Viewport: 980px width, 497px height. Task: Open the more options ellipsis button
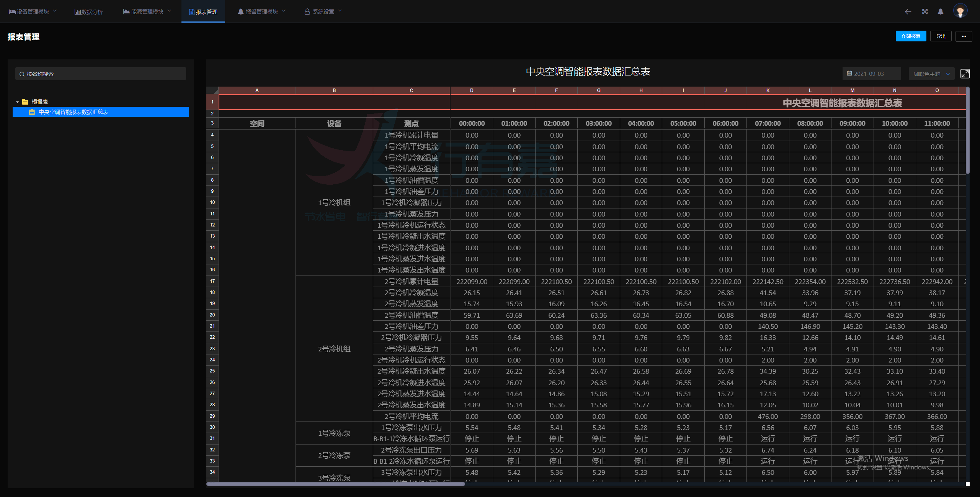964,36
